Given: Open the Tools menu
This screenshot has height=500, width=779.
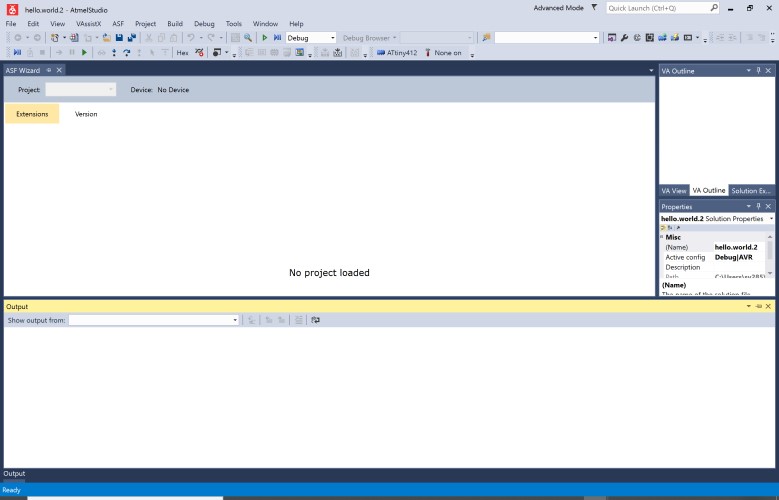Looking at the screenshot, I should click(234, 23).
